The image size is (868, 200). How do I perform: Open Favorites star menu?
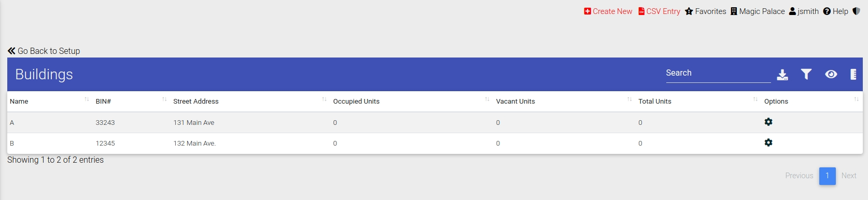point(705,11)
